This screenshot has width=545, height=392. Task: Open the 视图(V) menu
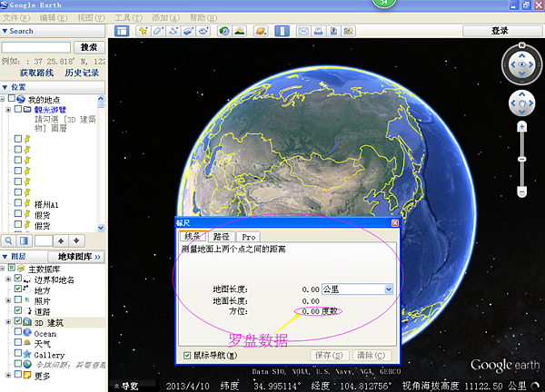tap(91, 18)
